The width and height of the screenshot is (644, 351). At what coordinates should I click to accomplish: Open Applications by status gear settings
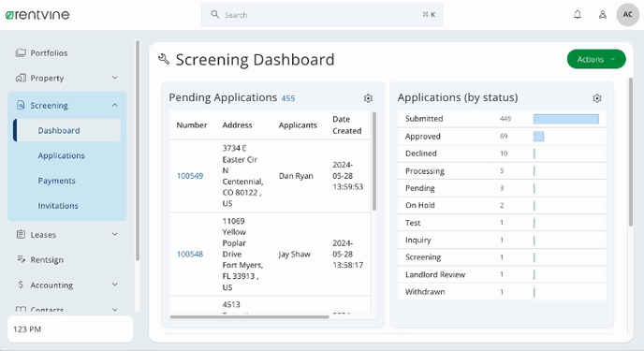(597, 98)
